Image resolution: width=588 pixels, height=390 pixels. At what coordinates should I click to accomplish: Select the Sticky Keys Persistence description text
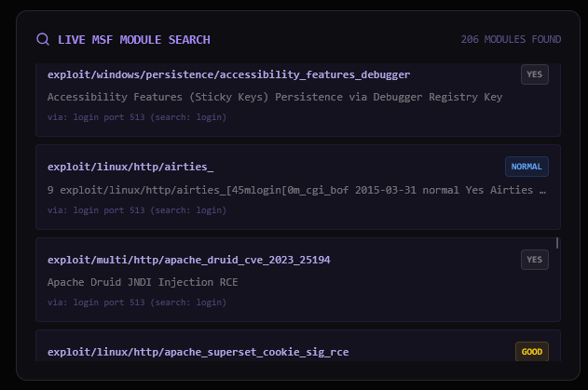click(274, 97)
